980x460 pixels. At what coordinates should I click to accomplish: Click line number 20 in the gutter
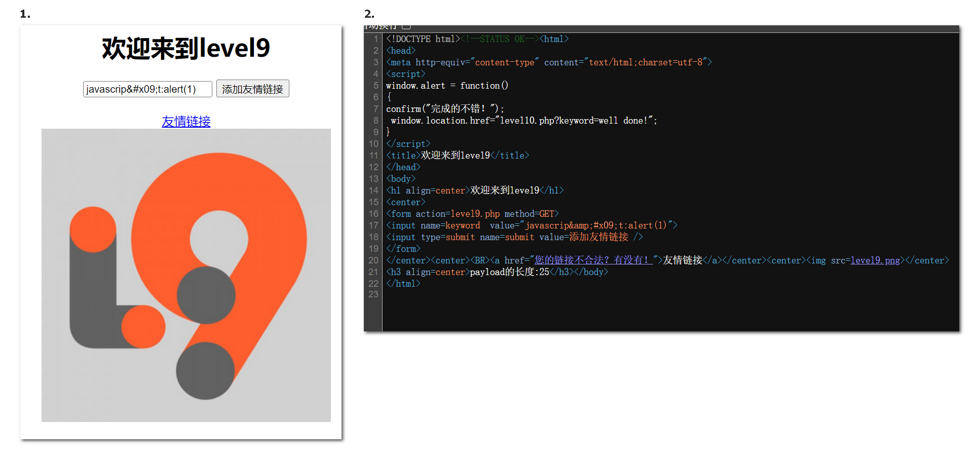coord(373,260)
